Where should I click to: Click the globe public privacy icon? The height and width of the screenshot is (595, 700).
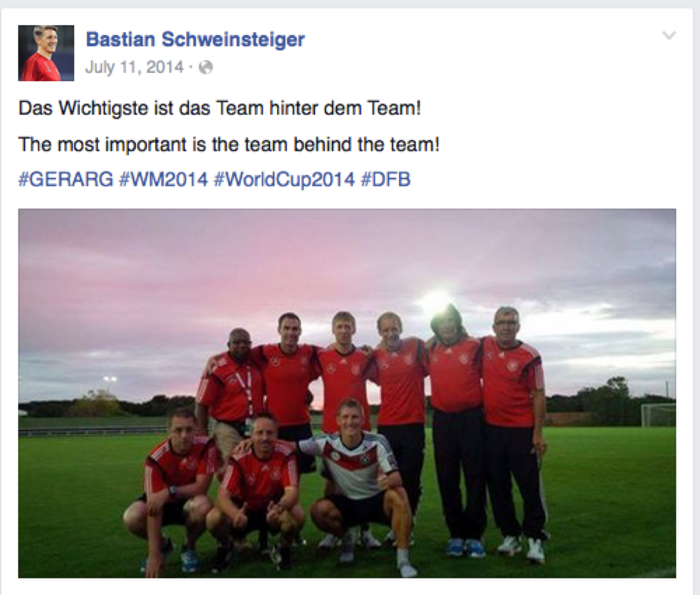(x=206, y=68)
